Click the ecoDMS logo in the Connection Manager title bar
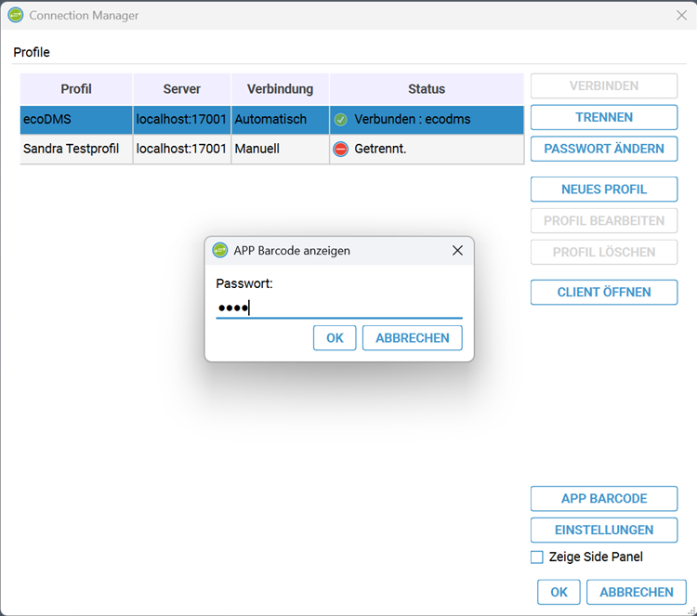Viewport: 697px width, 616px height. point(16,15)
